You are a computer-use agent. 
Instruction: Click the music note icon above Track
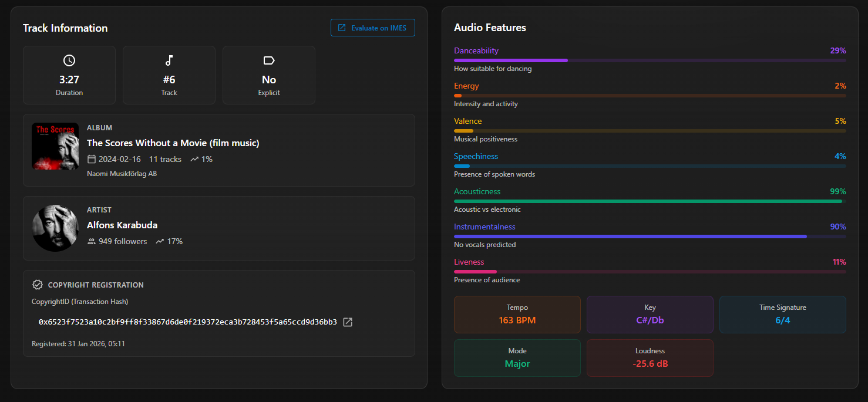[169, 60]
